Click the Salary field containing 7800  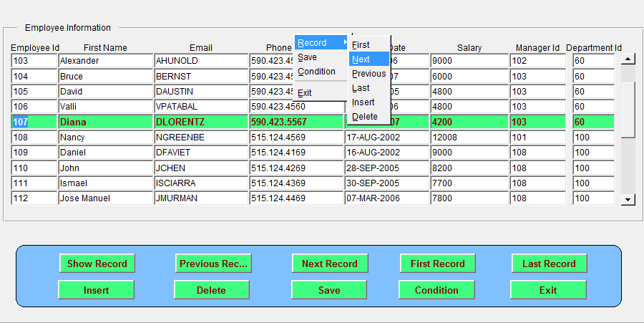(469, 198)
